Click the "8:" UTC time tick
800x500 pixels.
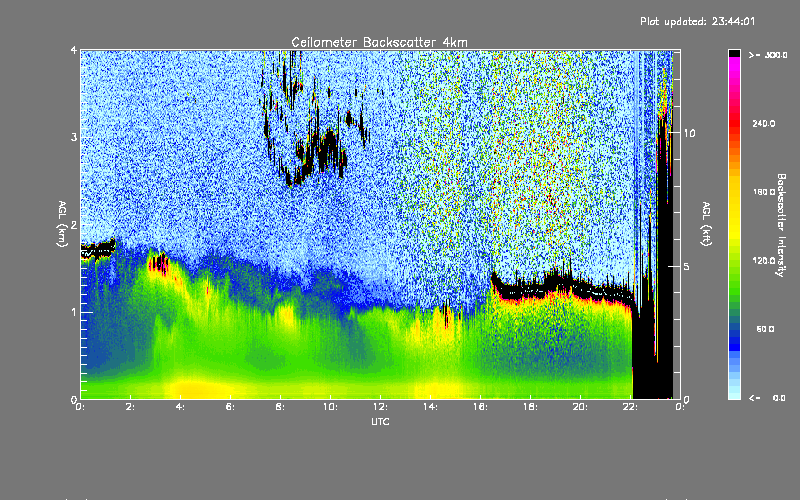(x=281, y=407)
